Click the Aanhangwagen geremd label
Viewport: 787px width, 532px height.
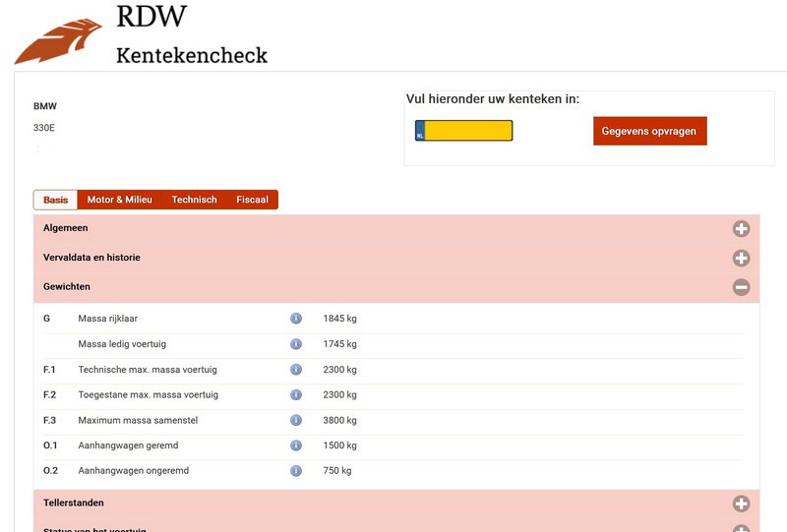(x=128, y=445)
